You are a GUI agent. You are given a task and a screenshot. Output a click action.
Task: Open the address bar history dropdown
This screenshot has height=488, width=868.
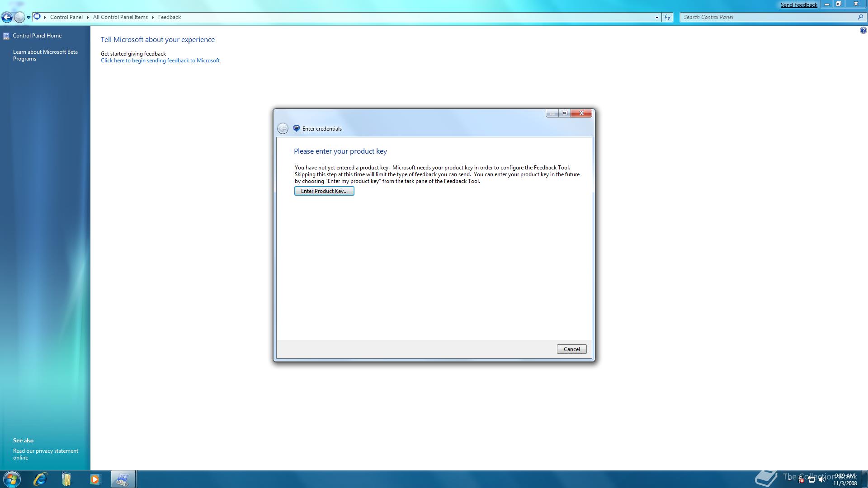pyautogui.click(x=657, y=17)
